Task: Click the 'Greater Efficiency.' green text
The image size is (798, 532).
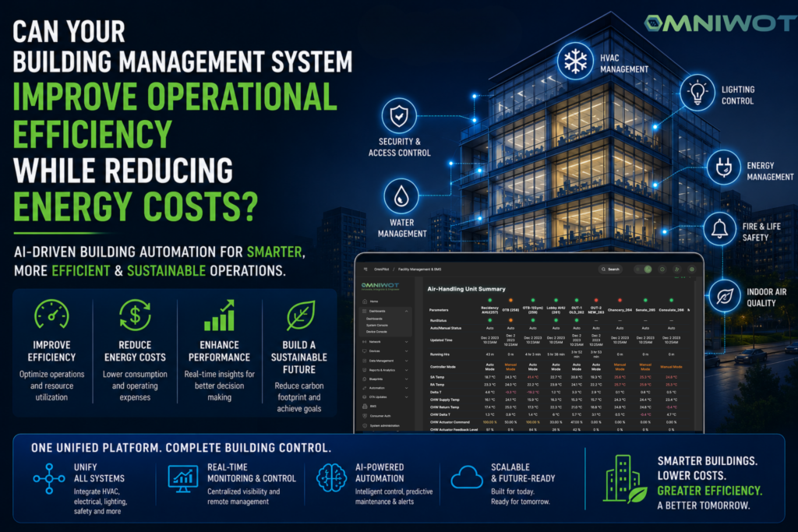Action: (709, 491)
